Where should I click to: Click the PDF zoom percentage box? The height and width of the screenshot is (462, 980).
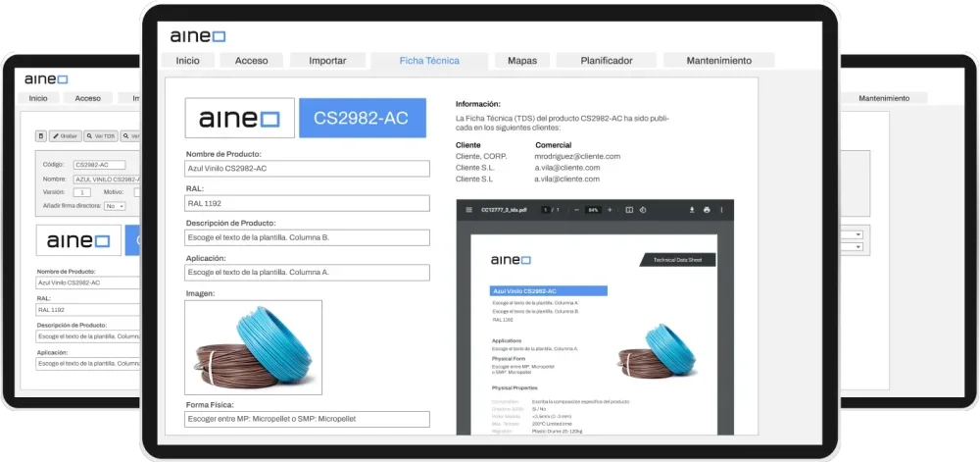[593, 210]
